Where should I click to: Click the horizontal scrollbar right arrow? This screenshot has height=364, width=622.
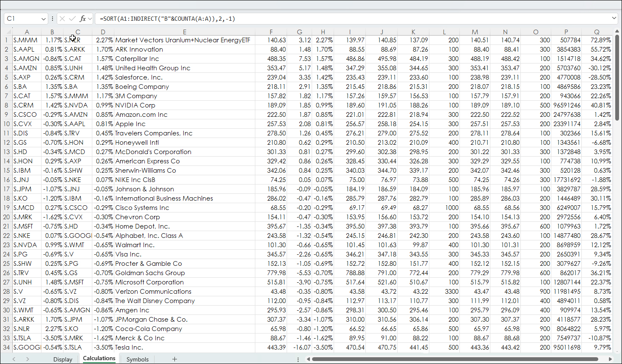tap(610, 359)
